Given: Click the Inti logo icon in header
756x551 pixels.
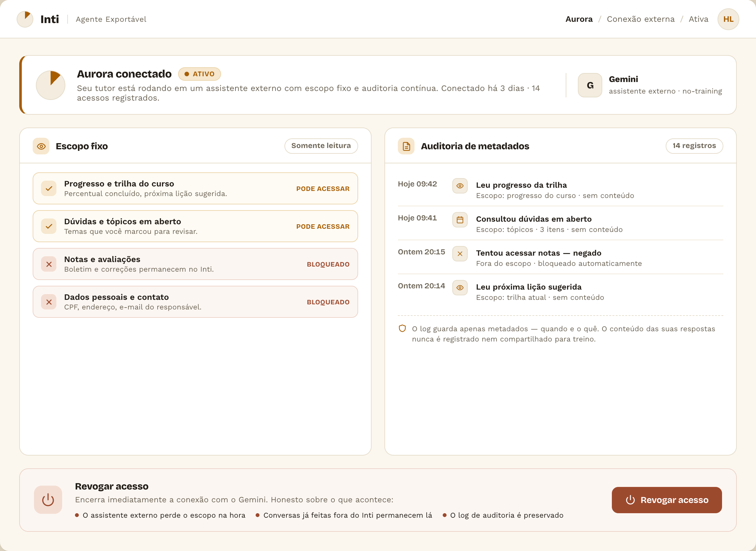Looking at the screenshot, I should (25, 19).
